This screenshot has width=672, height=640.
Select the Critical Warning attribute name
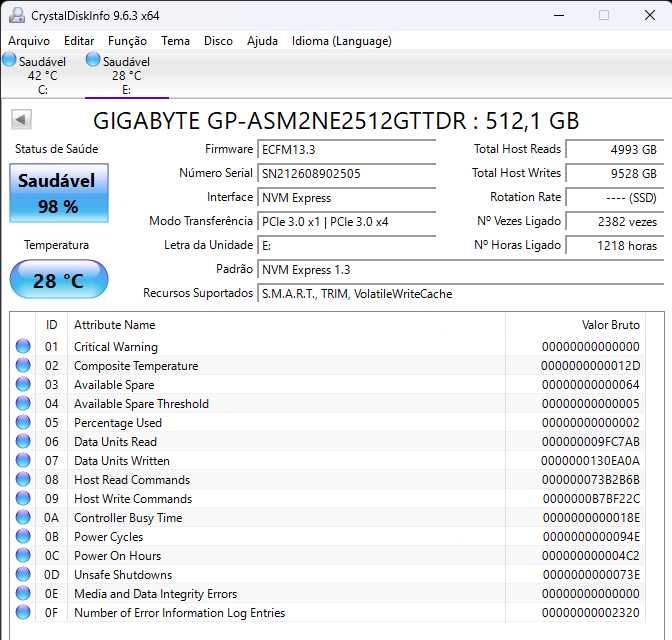click(116, 347)
